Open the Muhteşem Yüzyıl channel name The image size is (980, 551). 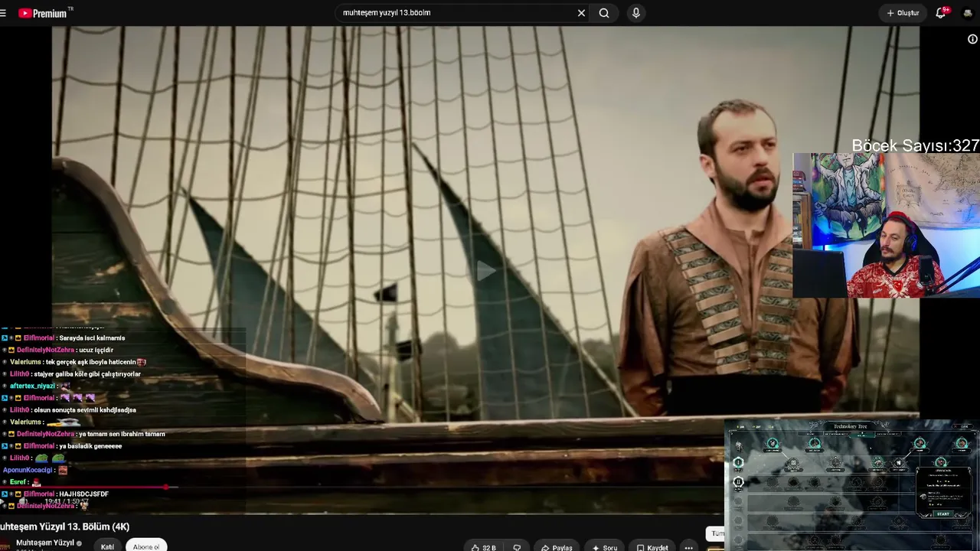pos(45,543)
